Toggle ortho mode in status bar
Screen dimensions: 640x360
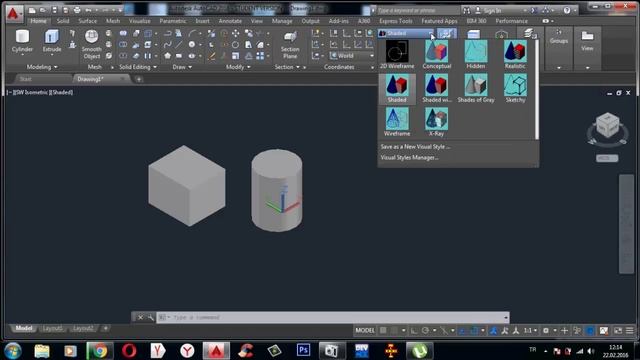point(414,331)
